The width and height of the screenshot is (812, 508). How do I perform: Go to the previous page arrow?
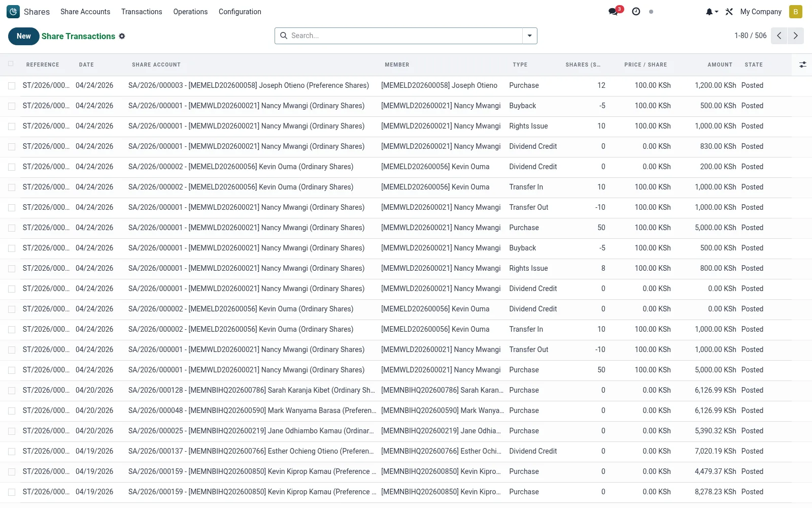[779, 36]
